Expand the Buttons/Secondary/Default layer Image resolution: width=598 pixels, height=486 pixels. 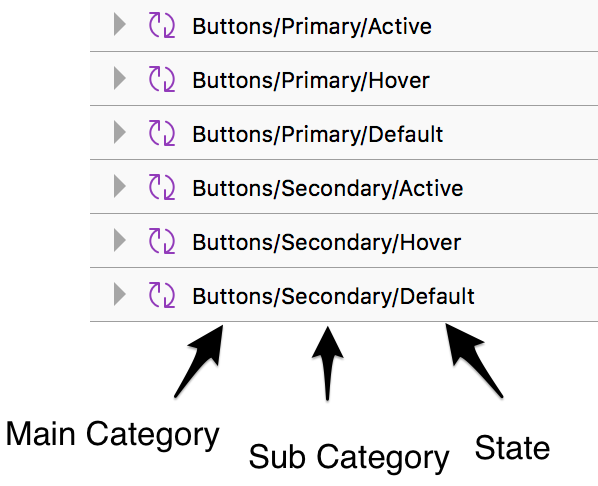click(120, 294)
